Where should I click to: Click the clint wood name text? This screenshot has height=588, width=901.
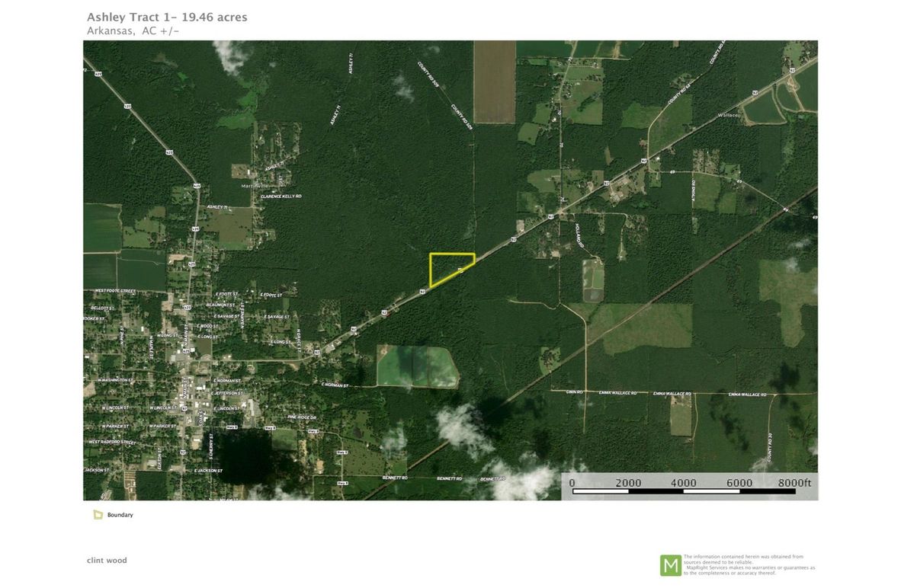pyautogui.click(x=107, y=560)
